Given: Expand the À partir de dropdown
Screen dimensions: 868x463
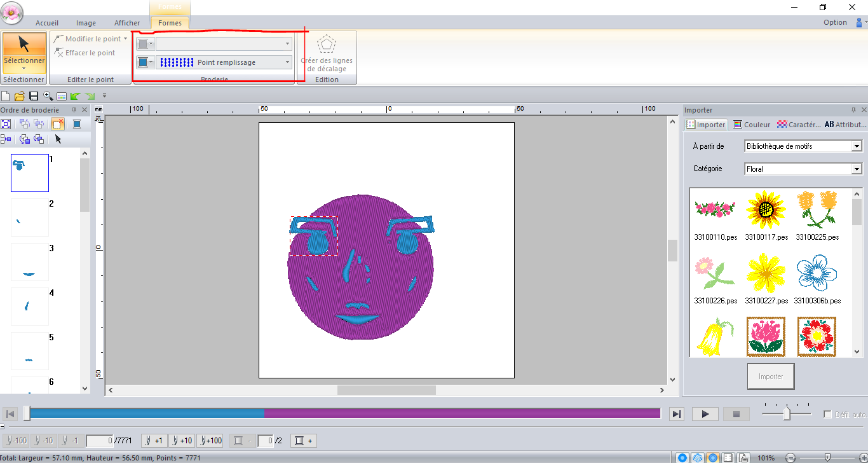Looking at the screenshot, I should (x=857, y=146).
